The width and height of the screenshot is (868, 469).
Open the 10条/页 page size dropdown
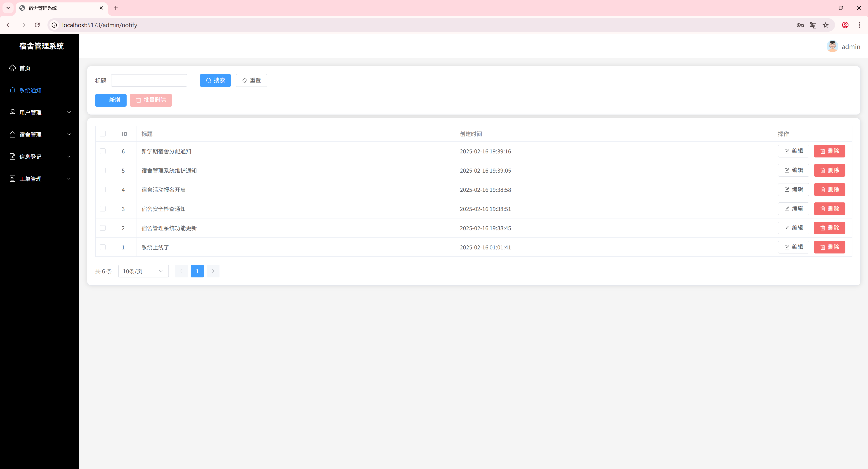pyautogui.click(x=143, y=271)
